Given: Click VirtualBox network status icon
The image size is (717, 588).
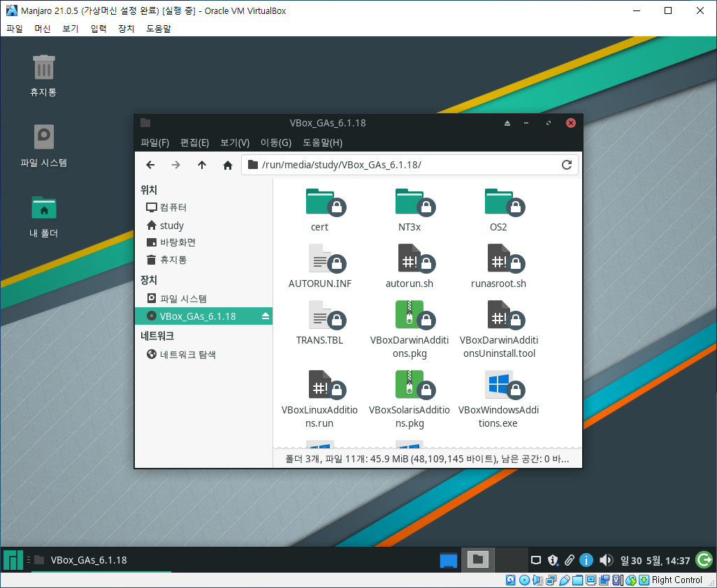Looking at the screenshot, I should click(551, 580).
